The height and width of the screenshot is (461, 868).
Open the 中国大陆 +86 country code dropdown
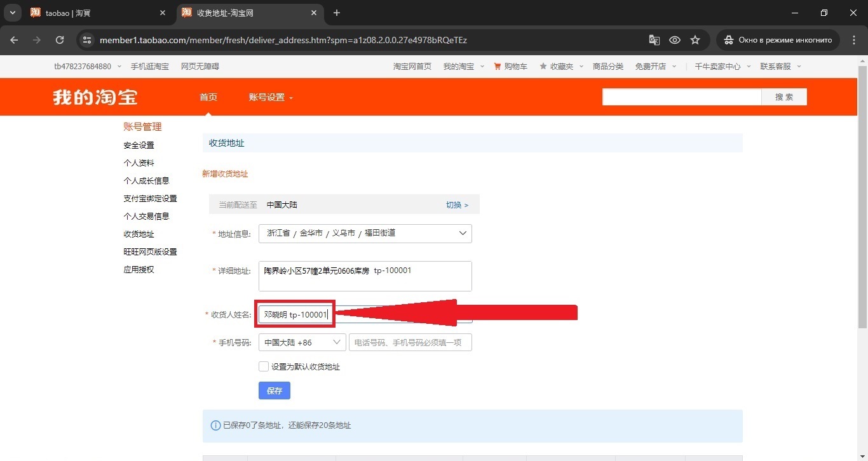tap(302, 342)
